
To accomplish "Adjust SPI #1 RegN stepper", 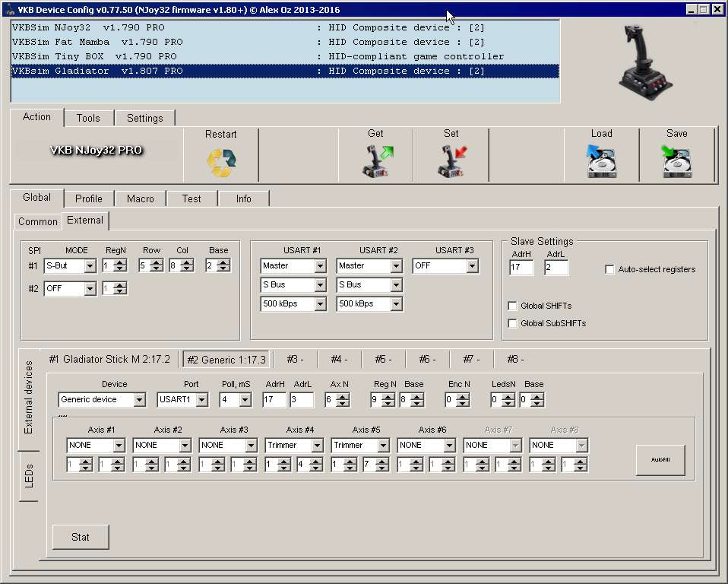I will click(120, 265).
